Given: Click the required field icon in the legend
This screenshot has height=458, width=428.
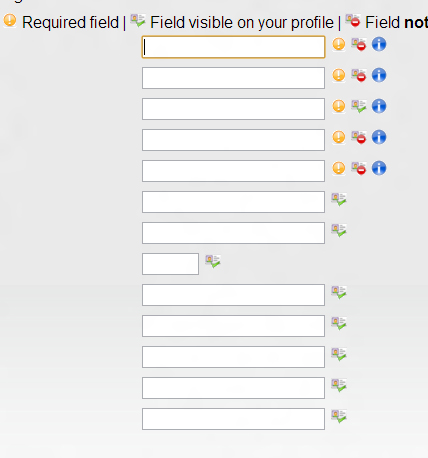Looking at the screenshot, I should click(x=10, y=20).
